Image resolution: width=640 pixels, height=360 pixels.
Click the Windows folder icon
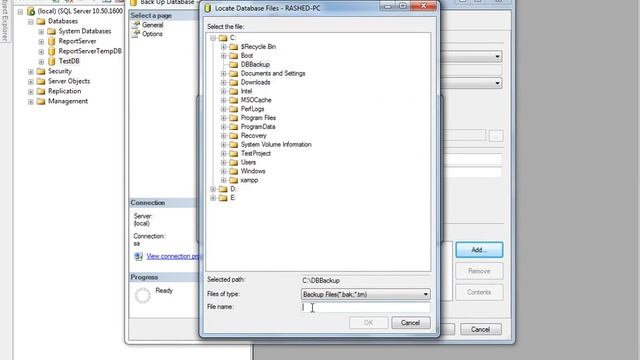233,171
